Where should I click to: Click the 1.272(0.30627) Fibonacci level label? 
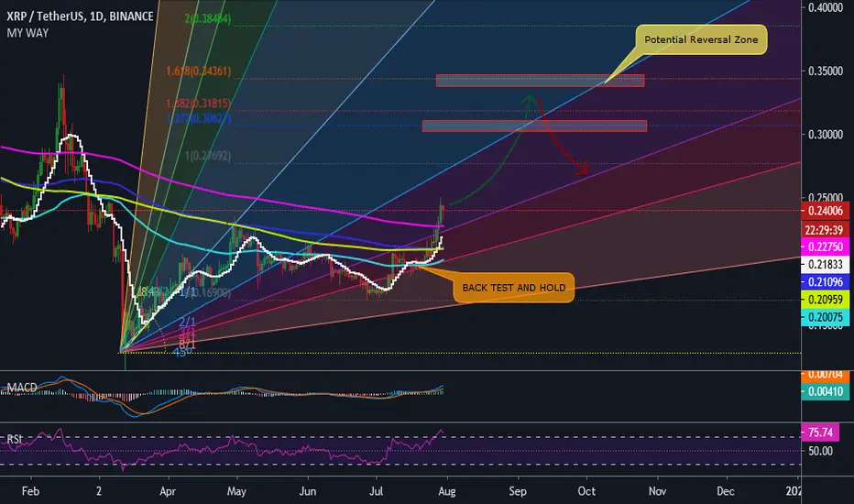coord(198,118)
